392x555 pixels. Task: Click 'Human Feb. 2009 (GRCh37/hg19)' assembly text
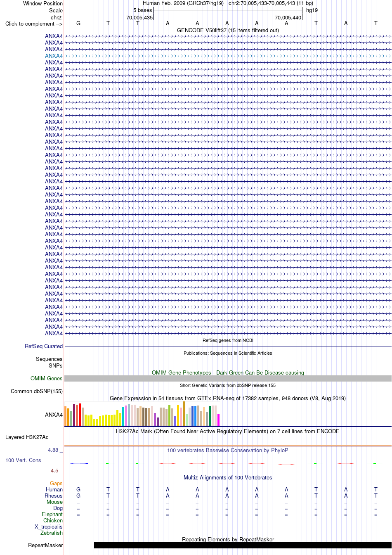[x=183, y=3]
